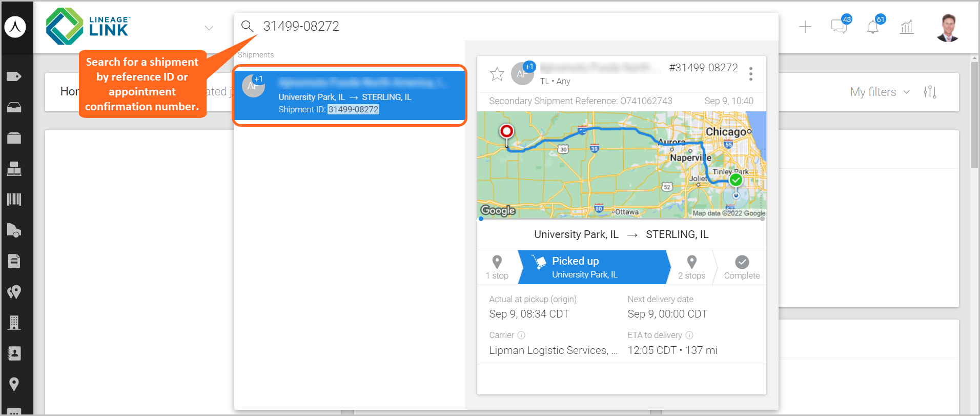Open the document icon in sidebar
Screen dimensions: 980x416
click(x=14, y=261)
